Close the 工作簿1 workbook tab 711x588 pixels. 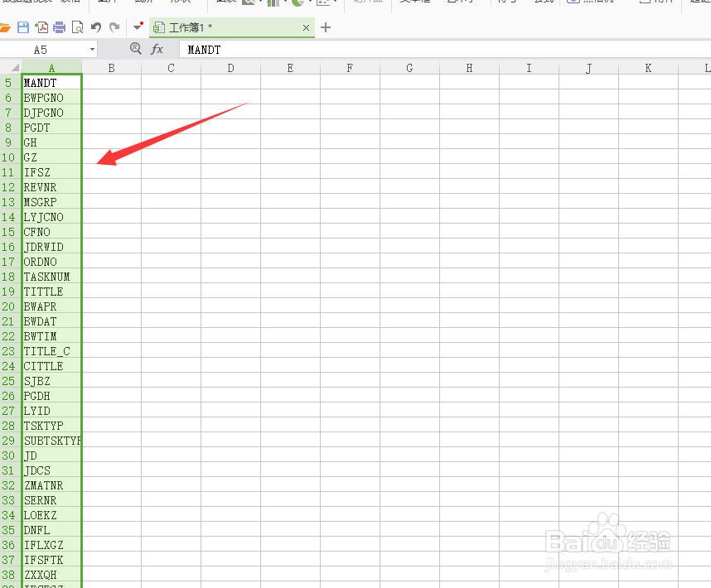306,27
